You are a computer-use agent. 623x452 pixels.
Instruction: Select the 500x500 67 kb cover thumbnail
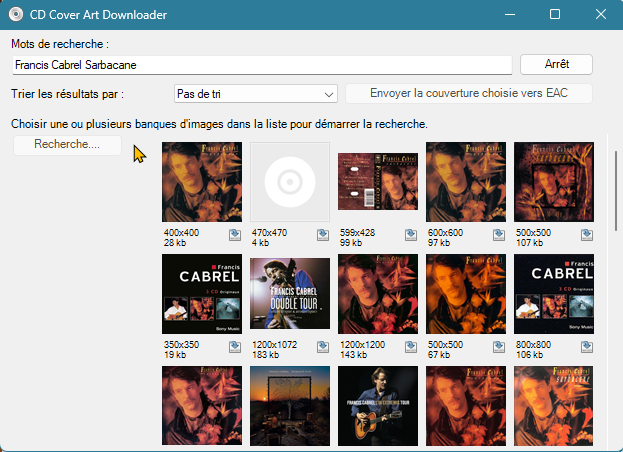(466, 294)
